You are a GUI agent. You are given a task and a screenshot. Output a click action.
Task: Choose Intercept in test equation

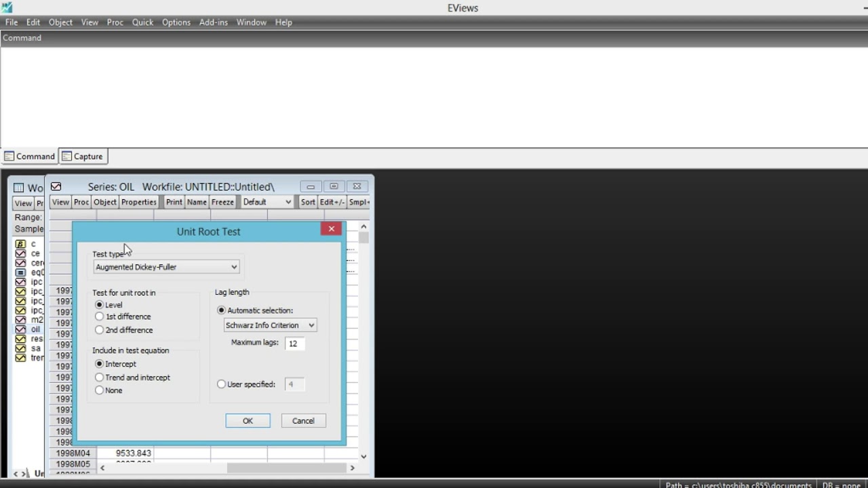[x=100, y=364]
